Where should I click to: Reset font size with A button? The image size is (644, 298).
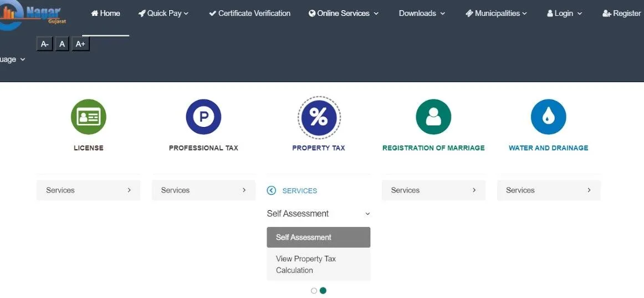pyautogui.click(x=62, y=44)
